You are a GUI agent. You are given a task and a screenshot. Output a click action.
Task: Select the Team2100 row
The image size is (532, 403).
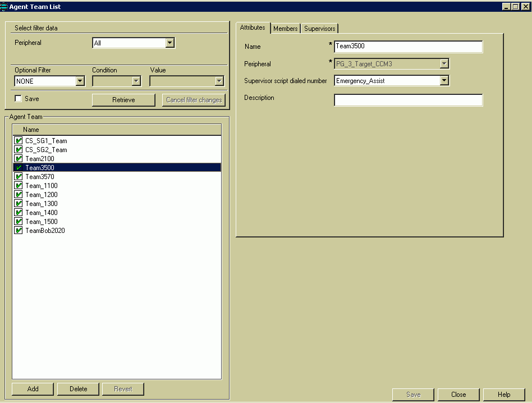[117, 158]
